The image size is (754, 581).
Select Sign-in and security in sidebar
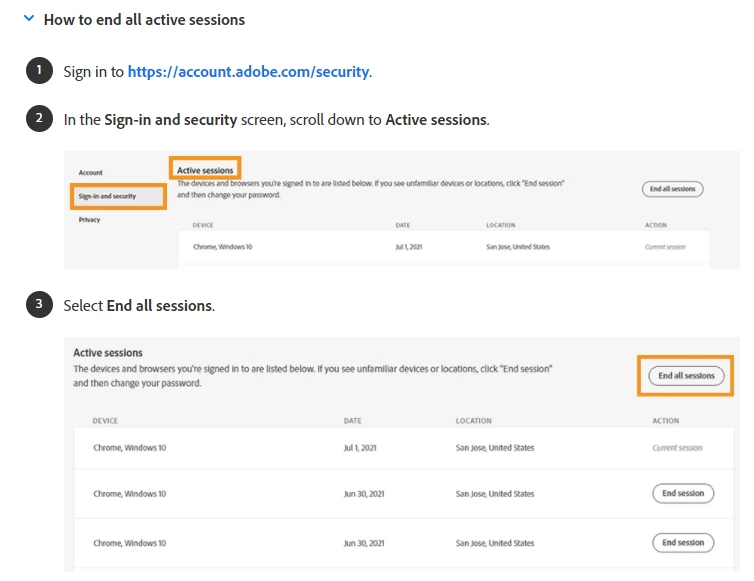tap(108, 196)
